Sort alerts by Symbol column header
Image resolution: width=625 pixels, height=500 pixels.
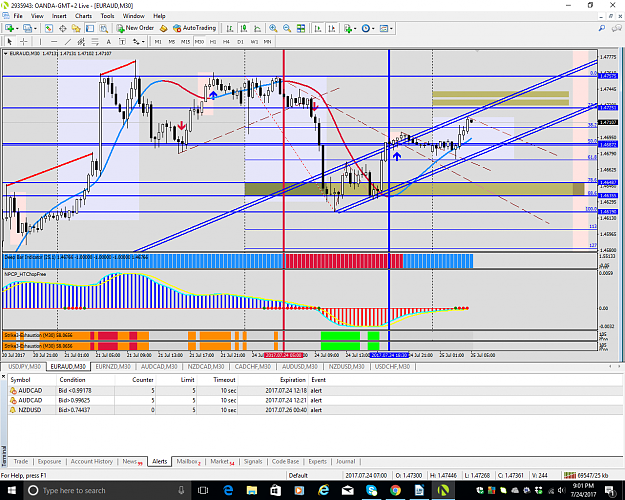pos(20,380)
